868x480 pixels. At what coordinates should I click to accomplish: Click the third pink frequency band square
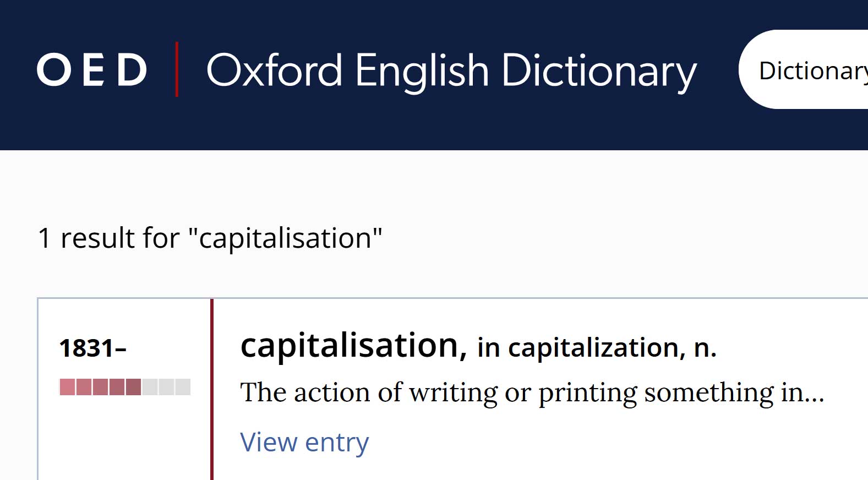pos(100,387)
